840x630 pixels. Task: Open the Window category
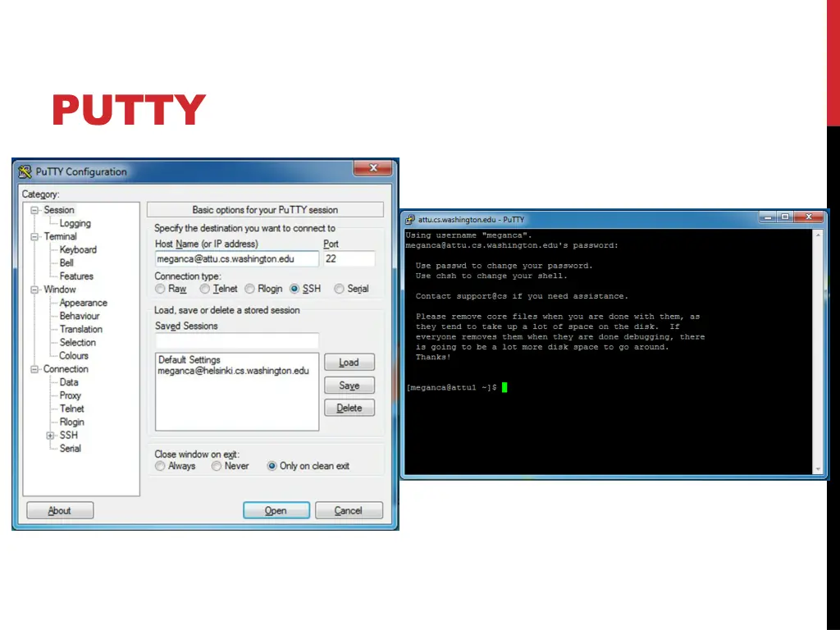(59, 290)
